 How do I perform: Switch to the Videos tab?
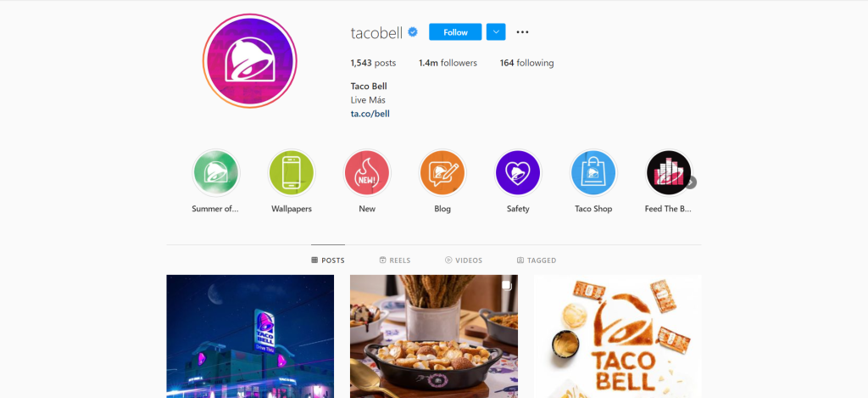click(x=464, y=261)
